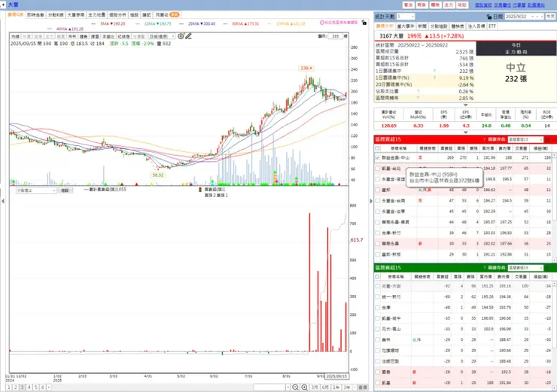Tick the sell list header checkbox
Image resolution: width=557 pixels, height=392 pixels.
coord(377,277)
